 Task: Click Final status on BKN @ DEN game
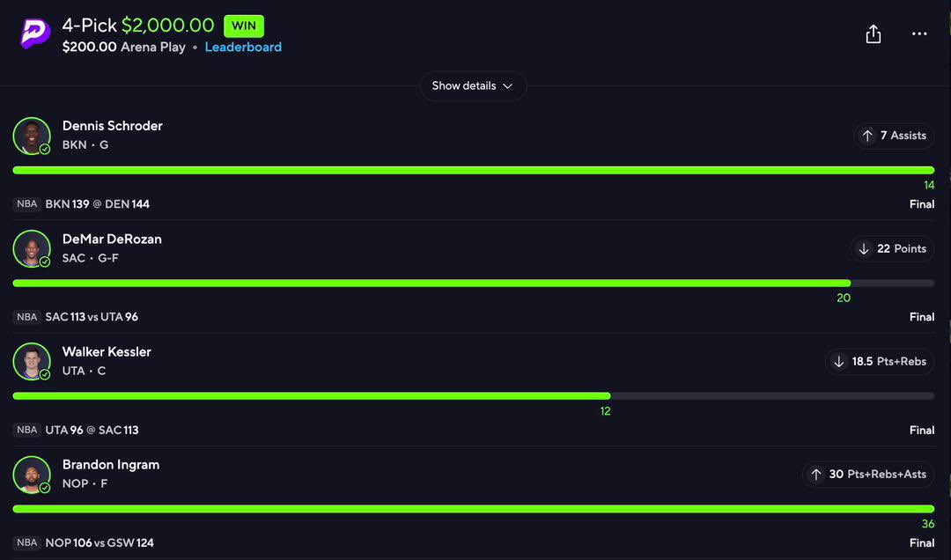(922, 204)
